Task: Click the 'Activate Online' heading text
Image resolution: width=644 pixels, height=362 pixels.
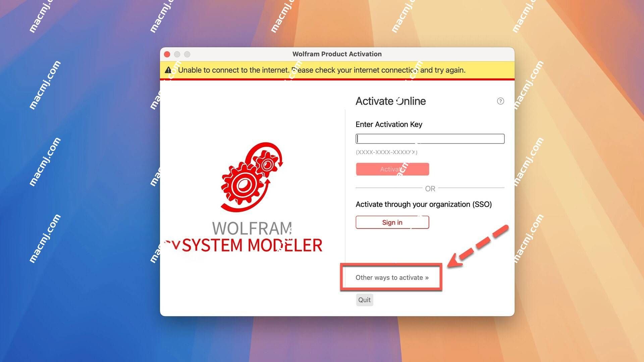Action: click(x=390, y=101)
